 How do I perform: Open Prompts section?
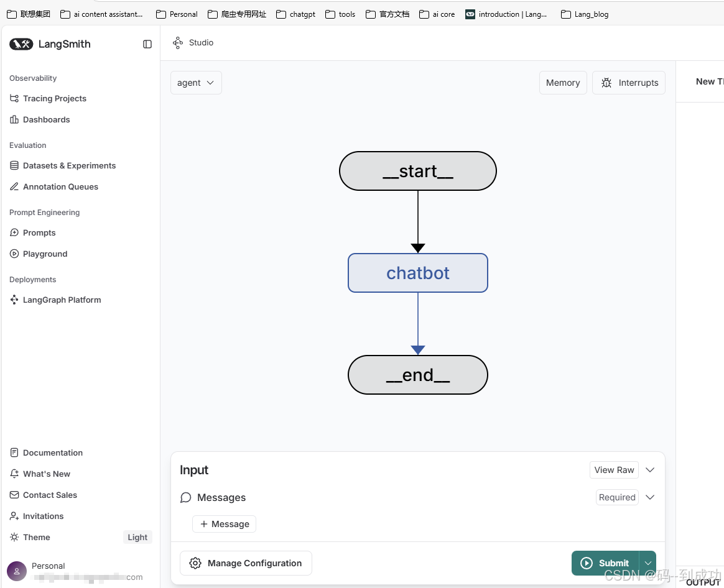[39, 232]
